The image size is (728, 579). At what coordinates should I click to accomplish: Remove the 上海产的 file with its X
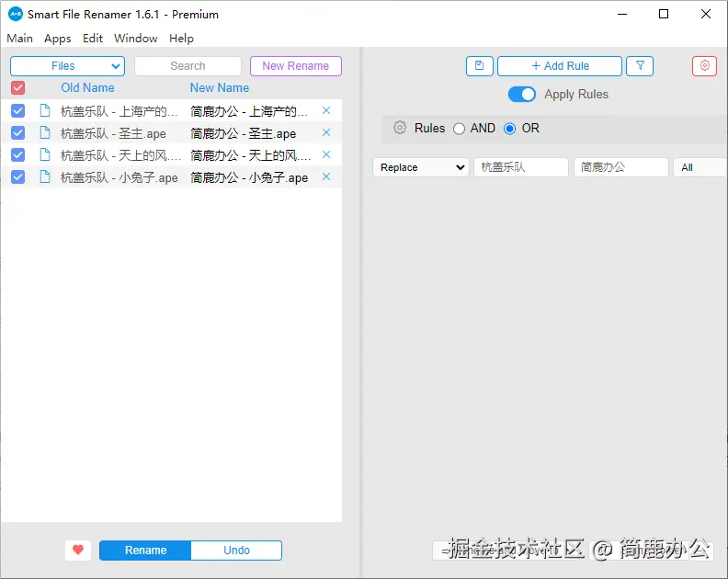click(x=326, y=110)
